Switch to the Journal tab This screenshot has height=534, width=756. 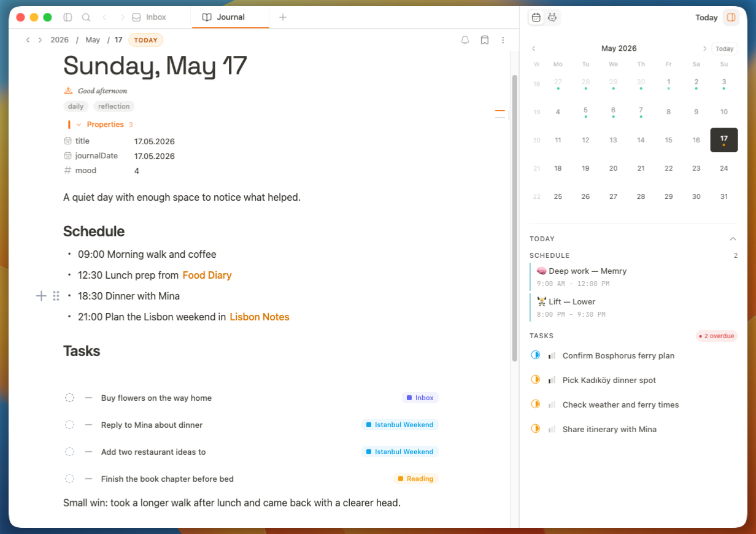click(x=231, y=17)
